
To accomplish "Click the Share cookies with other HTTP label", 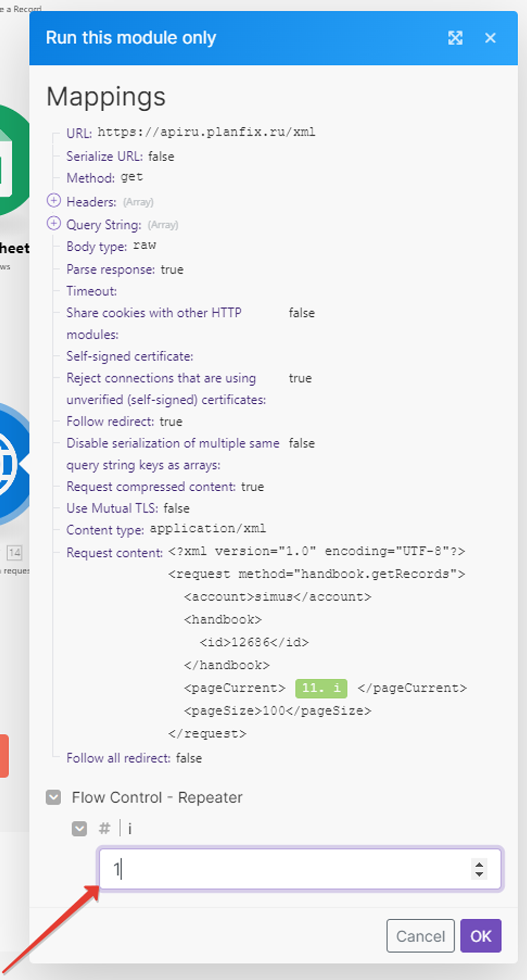I will (154, 323).
